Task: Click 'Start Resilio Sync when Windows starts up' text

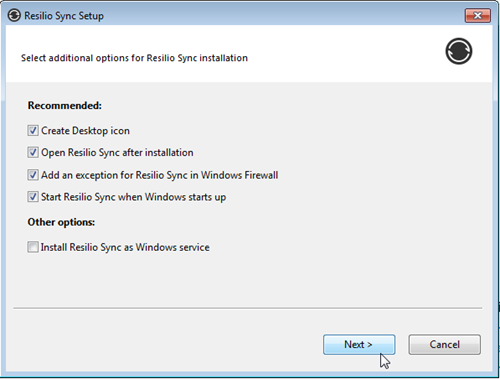Action: pyautogui.click(x=133, y=197)
